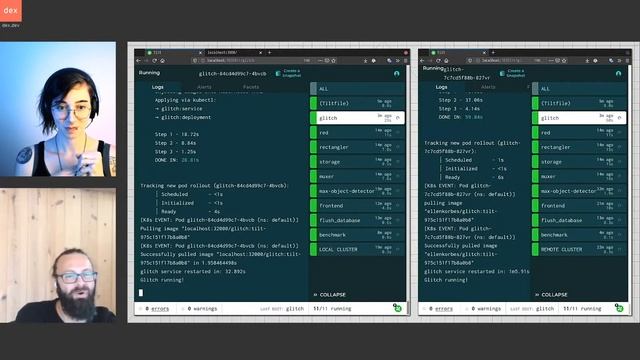Click the browser back arrow in left window
Viewport: 640px width, 360px height.
click(138, 60)
